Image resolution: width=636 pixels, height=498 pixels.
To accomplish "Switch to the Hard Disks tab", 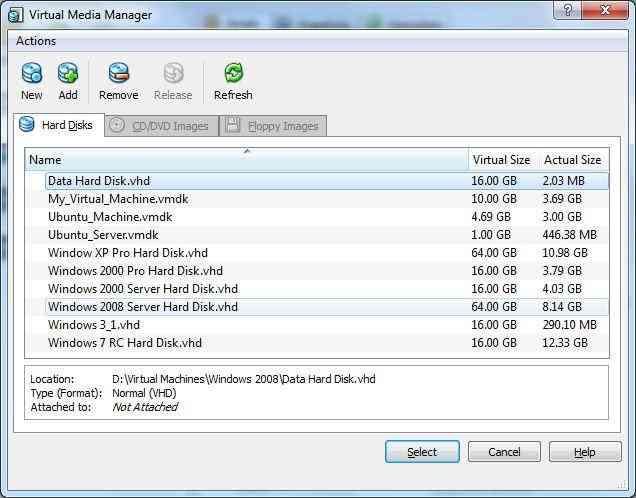I will pos(56,125).
